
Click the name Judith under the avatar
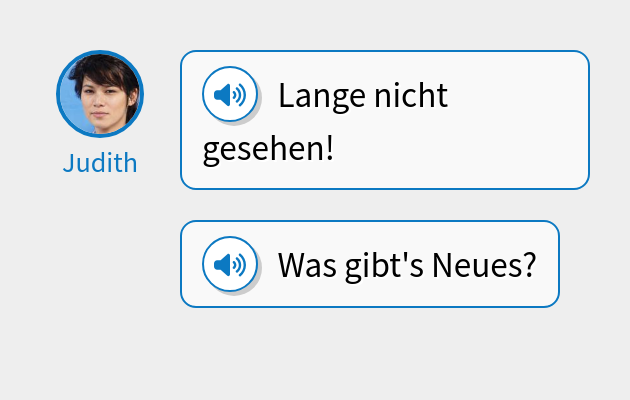coord(100,163)
